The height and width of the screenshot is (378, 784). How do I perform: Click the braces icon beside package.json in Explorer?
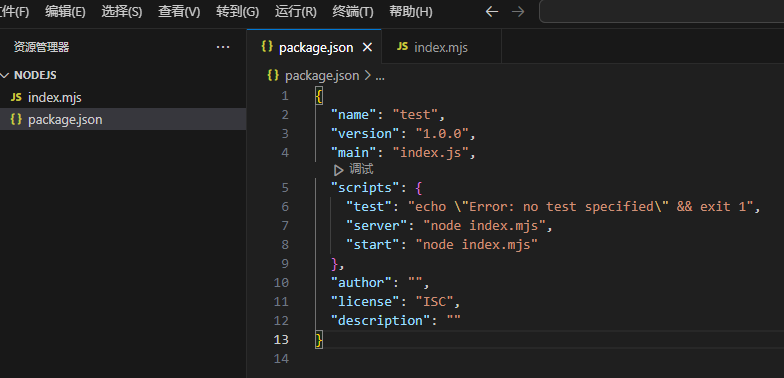tap(16, 120)
